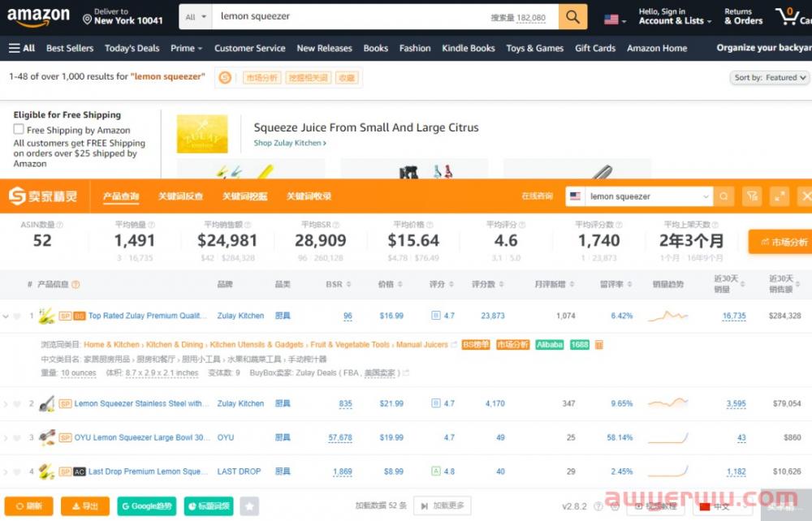Sort the table by the BSR column
This screenshot has height=521, width=812.
(x=338, y=284)
